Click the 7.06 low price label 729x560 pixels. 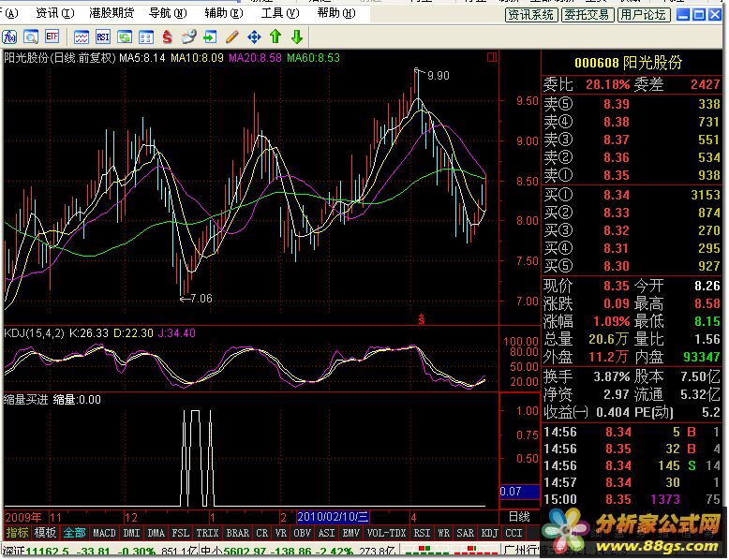201,299
